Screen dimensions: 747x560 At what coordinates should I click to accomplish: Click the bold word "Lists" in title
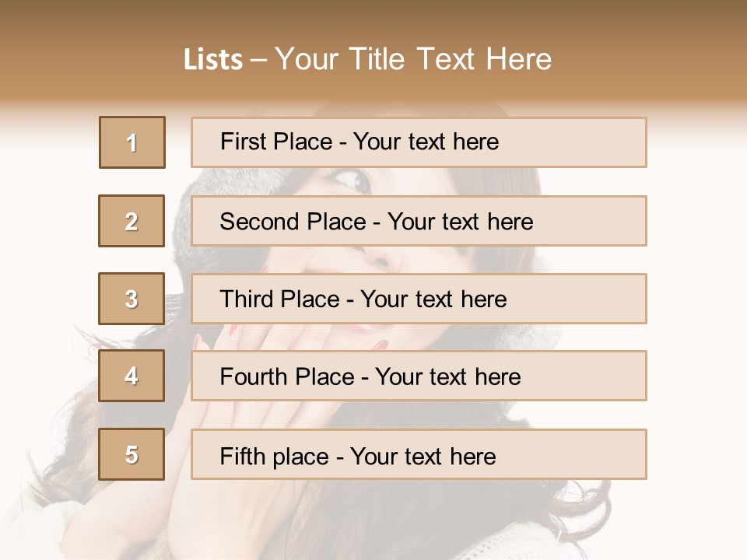point(213,59)
